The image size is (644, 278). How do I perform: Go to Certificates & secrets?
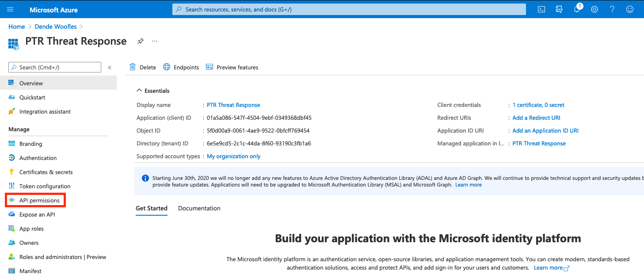point(46,172)
